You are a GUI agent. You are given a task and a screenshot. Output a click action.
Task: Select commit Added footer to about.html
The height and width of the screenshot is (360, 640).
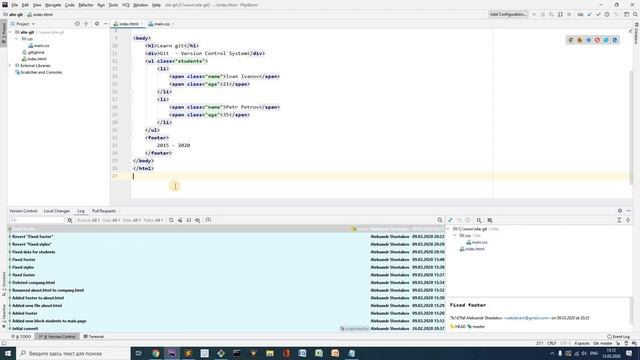tap(227, 298)
